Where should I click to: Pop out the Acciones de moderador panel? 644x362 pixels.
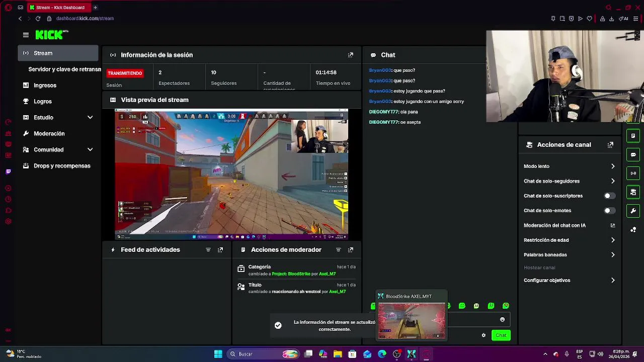coord(351,250)
